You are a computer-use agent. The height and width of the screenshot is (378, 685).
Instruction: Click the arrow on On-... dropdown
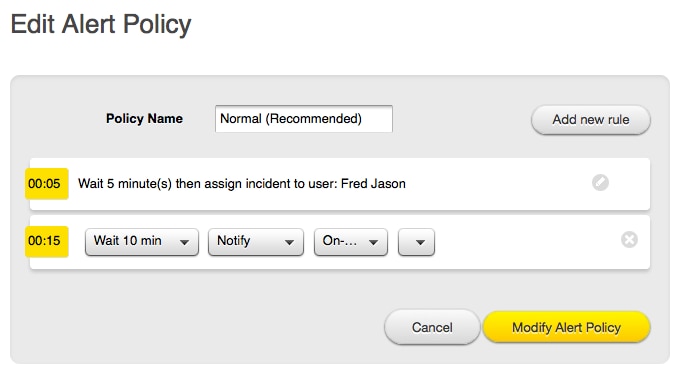tap(374, 243)
